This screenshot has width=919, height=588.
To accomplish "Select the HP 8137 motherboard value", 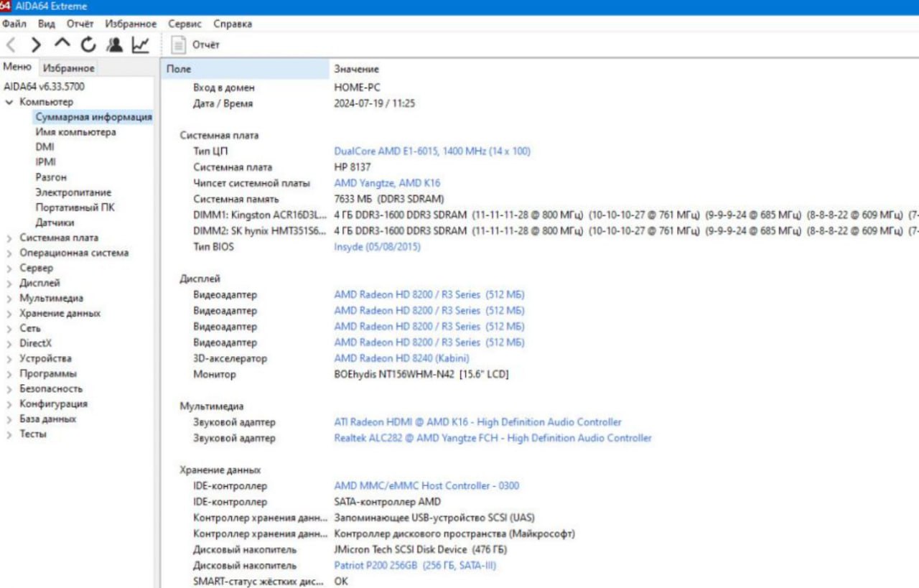I will coord(353,167).
